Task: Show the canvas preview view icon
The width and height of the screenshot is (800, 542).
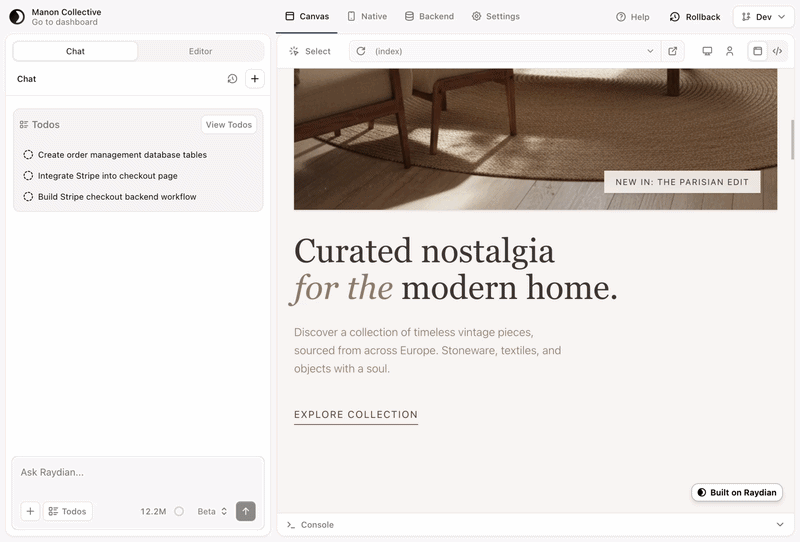Action: tap(758, 51)
